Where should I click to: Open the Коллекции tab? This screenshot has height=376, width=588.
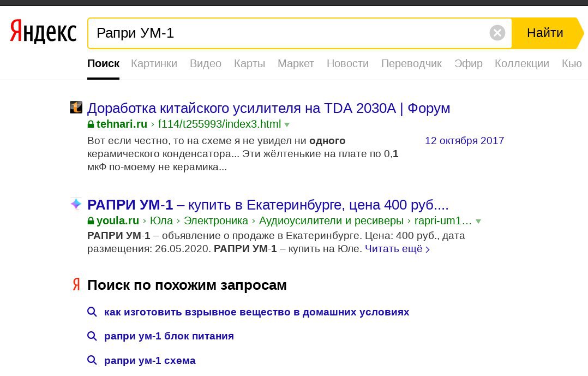tap(522, 63)
